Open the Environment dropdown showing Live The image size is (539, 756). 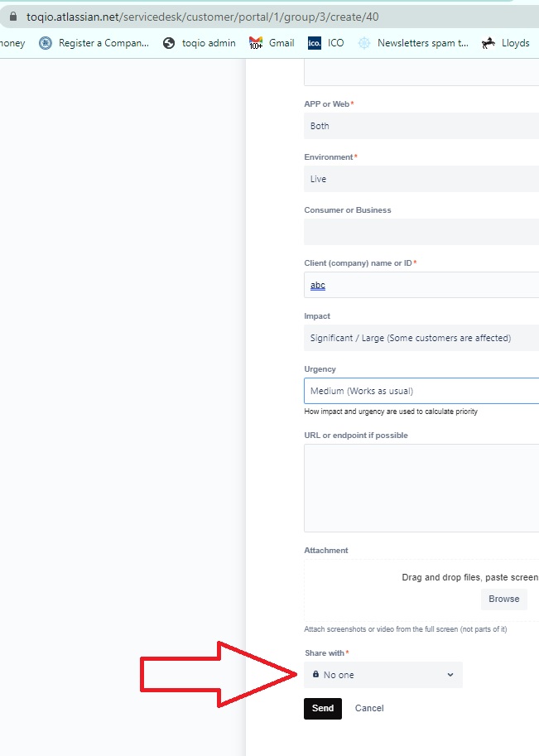pos(421,179)
